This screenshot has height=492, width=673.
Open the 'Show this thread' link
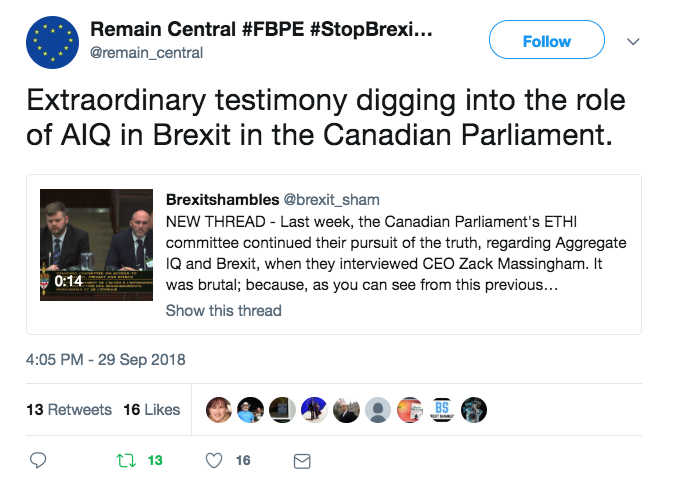[x=223, y=310]
